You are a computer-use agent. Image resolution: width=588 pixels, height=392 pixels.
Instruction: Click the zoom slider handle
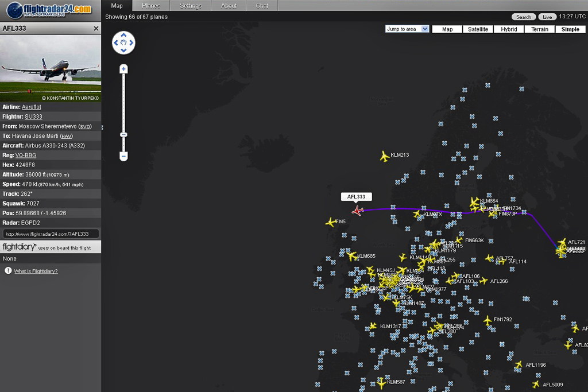[123, 135]
